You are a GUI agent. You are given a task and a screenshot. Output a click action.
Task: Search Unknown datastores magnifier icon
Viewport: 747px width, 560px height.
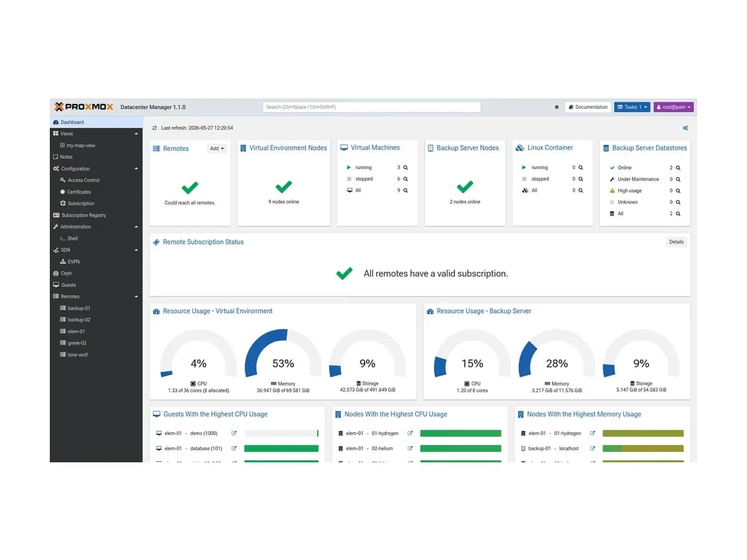pyautogui.click(x=678, y=202)
